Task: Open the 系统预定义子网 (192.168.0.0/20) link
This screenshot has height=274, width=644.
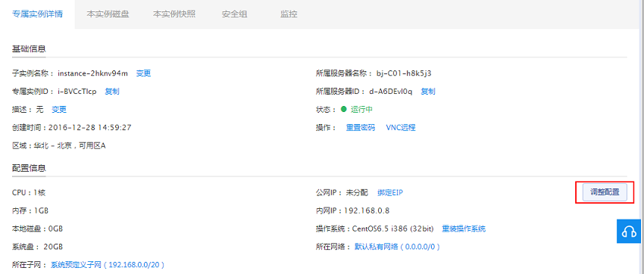Action: (x=108, y=265)
